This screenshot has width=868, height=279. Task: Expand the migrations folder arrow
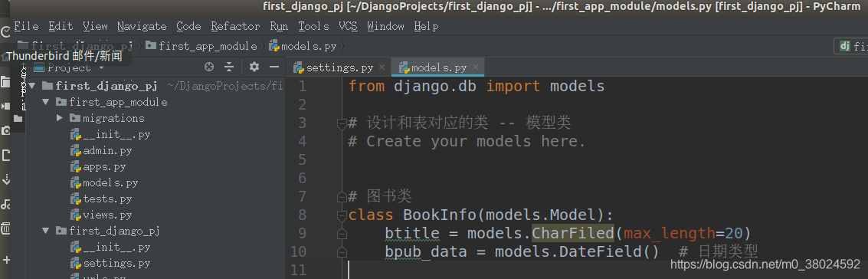point(60,118)
